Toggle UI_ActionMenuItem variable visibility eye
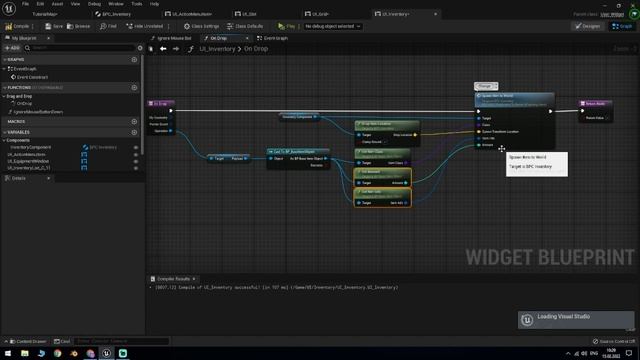The height and width of the screenshot is (360, 640). pyautogui.click(x=136, y=154)
